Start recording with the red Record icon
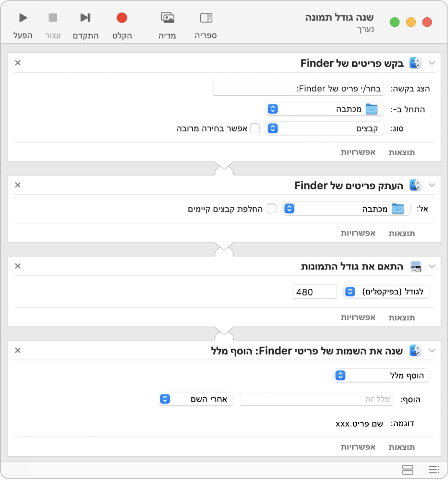This screenshot has width=448, height=480. point(122,18)
